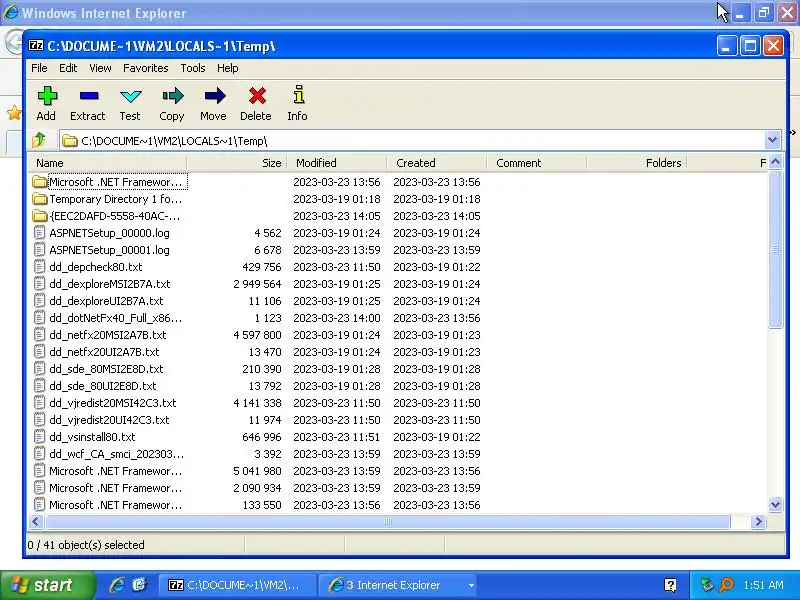Select dd_sde_80UI2E8D.txt file
This screenshot has width=800, height=600.
103,386
